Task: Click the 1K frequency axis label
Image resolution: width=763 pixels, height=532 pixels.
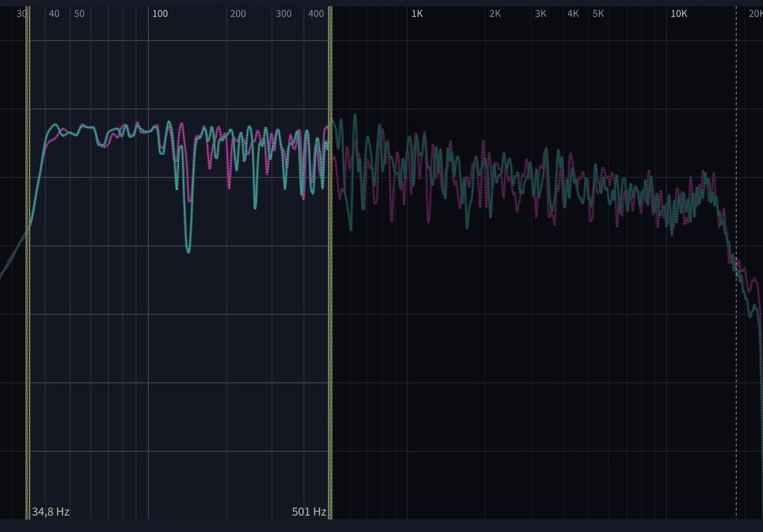Action: (417, 14)
